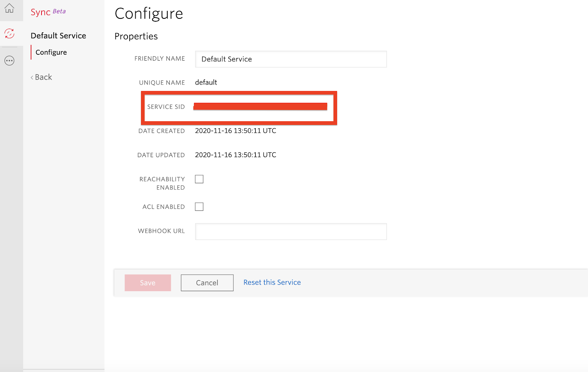Focus the Webhook URL field
Screen dimensions: 588x372
[291, 232]
